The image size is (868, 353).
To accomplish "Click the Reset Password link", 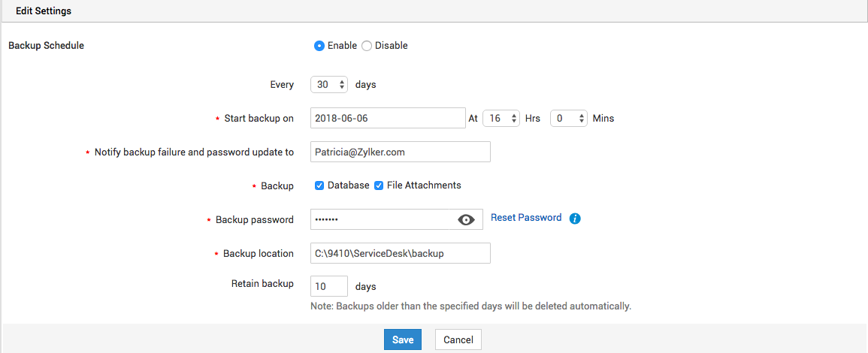I will [527, 218].
